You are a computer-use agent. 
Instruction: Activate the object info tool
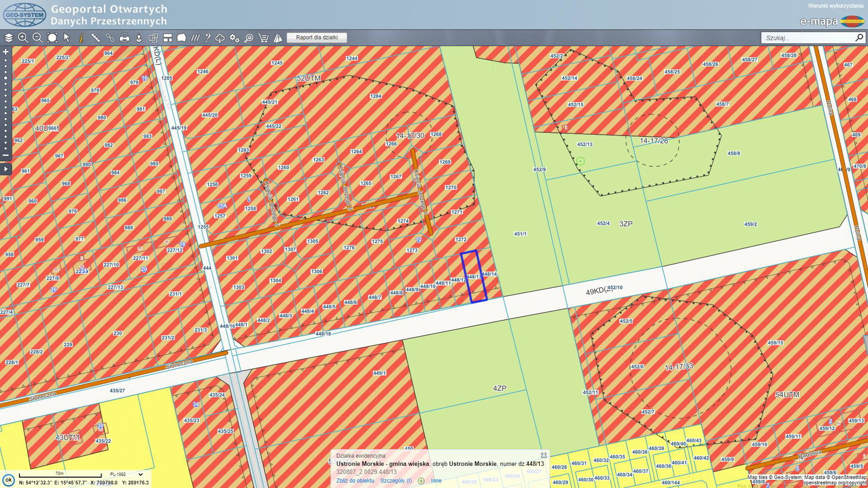[81, 38]
